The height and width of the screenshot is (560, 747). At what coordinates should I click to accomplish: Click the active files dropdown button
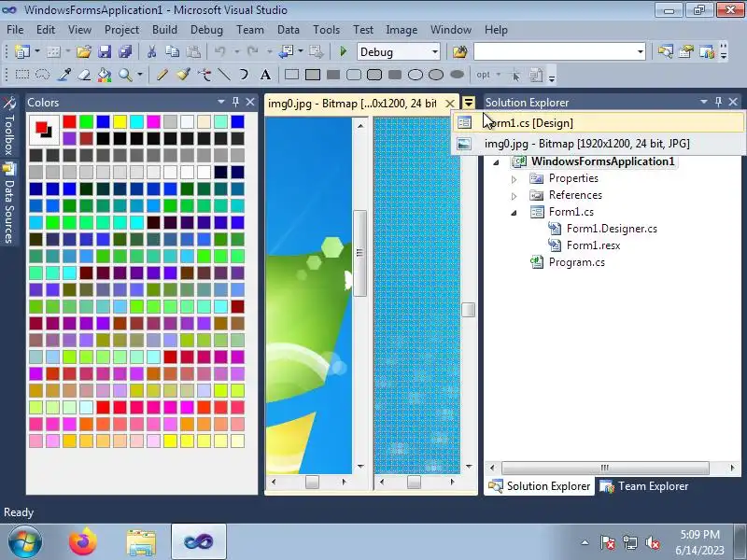tap(469, 103)
